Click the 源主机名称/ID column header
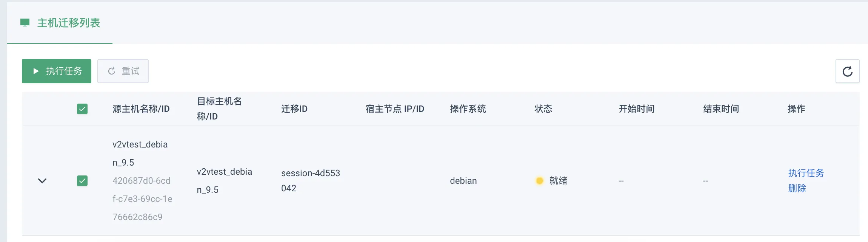 141,109
